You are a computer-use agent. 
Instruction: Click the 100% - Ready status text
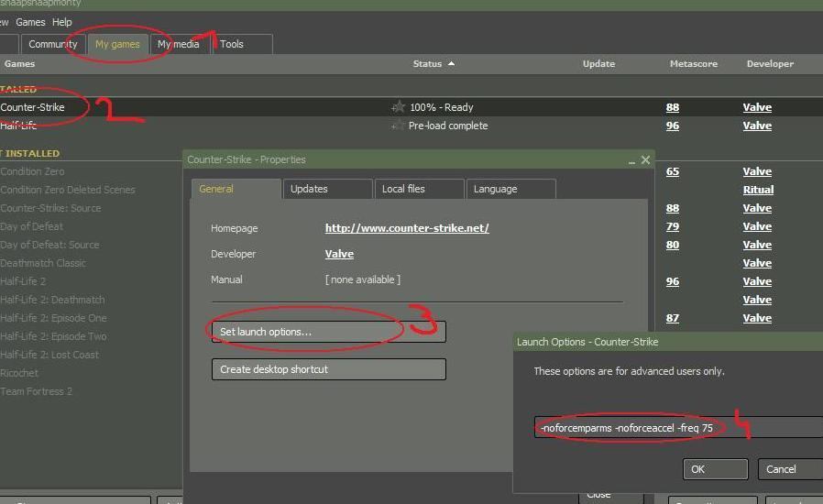click(x=442, y=107)
